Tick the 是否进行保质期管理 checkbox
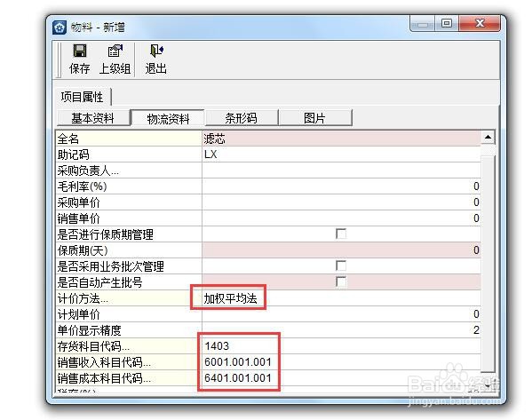This screenshot has width=532, height=420. click(341, 234)
